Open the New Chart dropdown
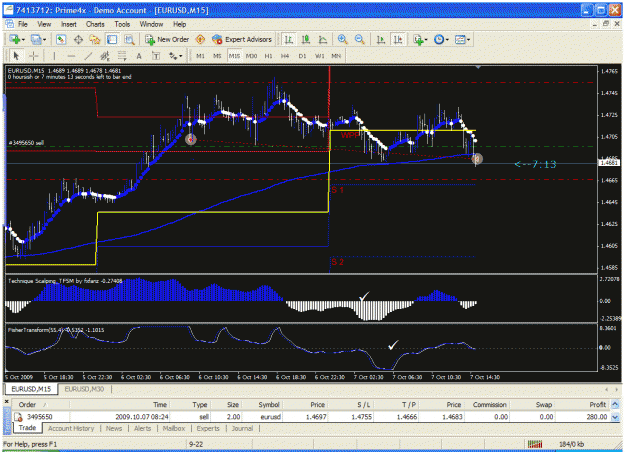The width and height of the screenshot is (625, 452). click(17, 39)
